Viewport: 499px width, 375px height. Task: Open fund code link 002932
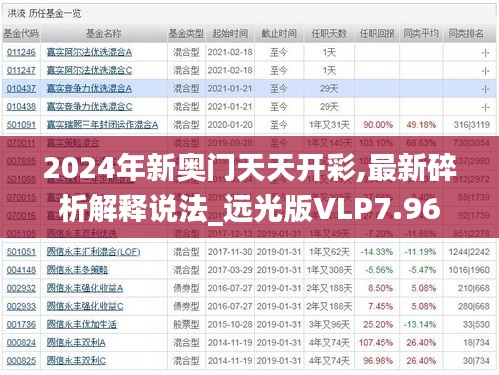coord(21,288)
